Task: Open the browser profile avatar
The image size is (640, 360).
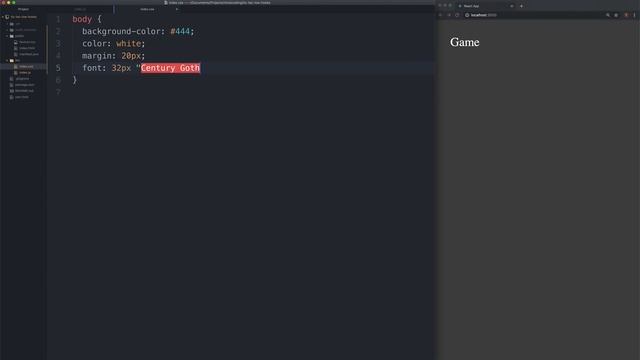Action: pyautogui.click(x=626, y=15)
